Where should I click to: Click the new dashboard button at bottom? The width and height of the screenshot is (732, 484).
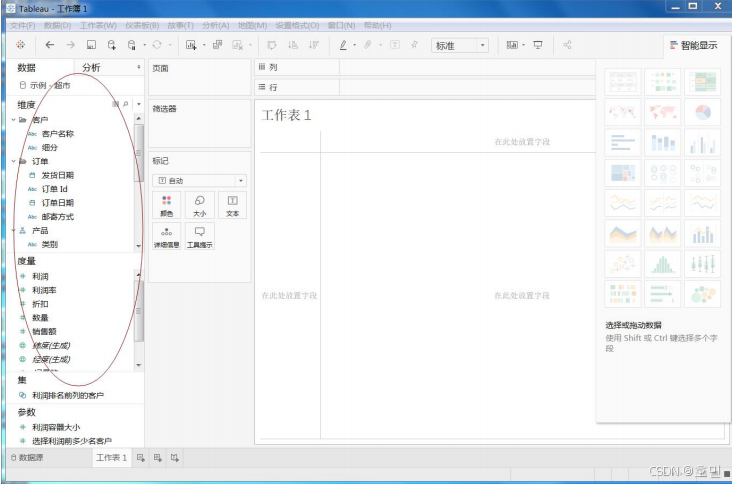(x=158, y=458)
